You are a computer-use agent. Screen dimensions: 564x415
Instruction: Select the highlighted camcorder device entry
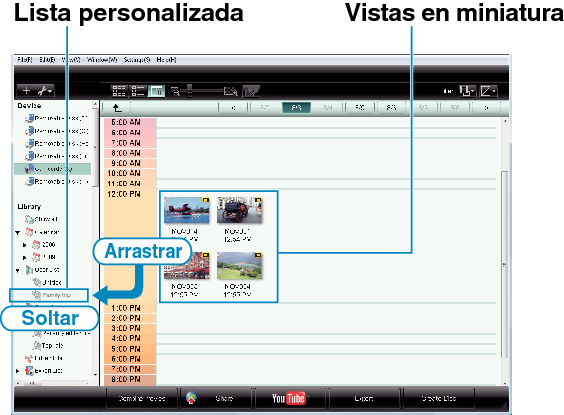(x=52, y=169)
